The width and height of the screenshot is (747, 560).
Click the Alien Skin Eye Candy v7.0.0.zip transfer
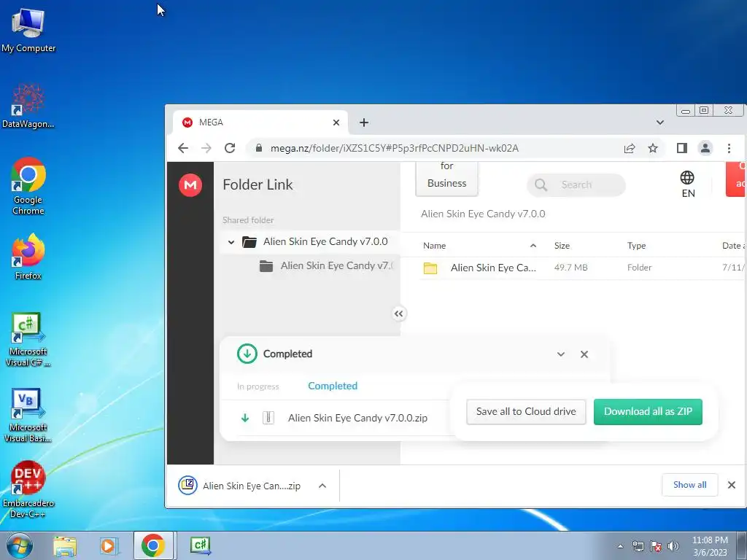click(x=357, y=418)
